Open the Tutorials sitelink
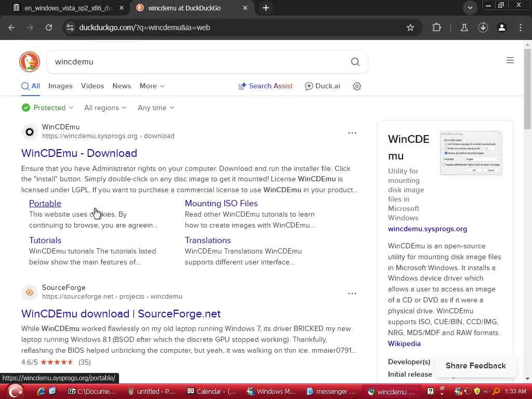 pos(45,240)
